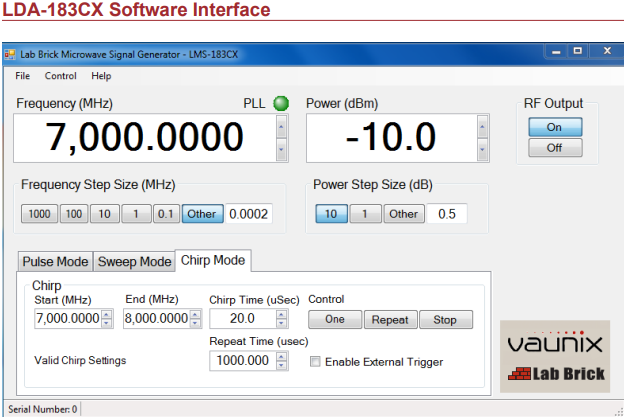This screenshot has height=417, width=624.
Task: Switch to the Sweep Mode tab
Action: click(x=134, y=261)
